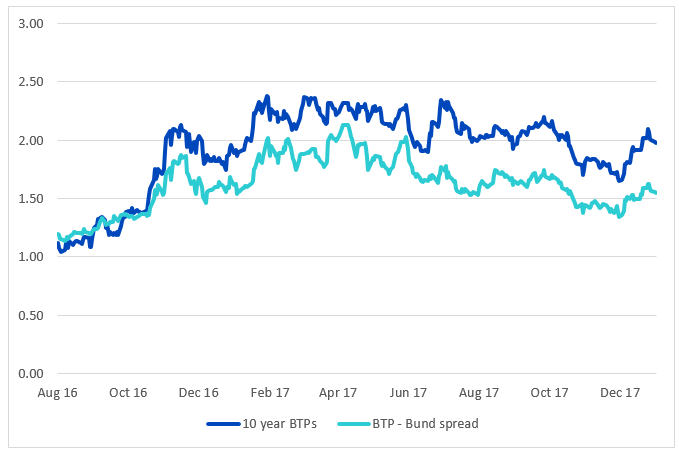Click the 3.00 y-axis value

(31, 24)
